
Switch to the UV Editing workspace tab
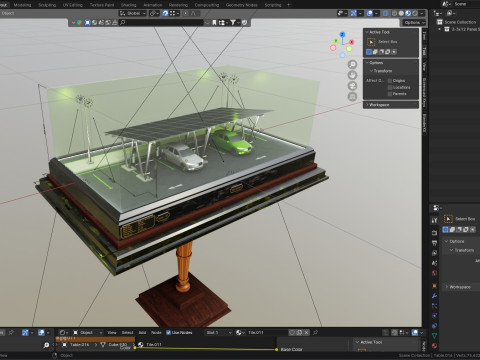73,5
